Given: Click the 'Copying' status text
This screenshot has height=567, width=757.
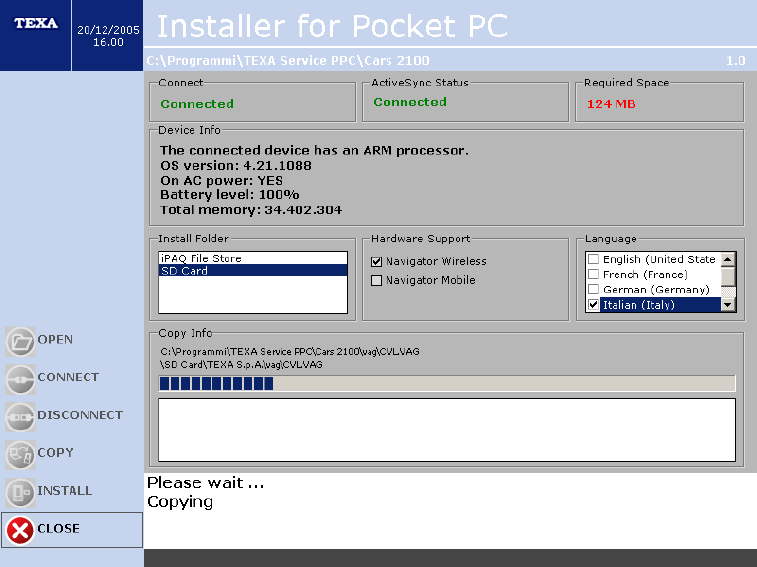Looking at the screenshot, I should pyautogui.click(x=180, y=502).
